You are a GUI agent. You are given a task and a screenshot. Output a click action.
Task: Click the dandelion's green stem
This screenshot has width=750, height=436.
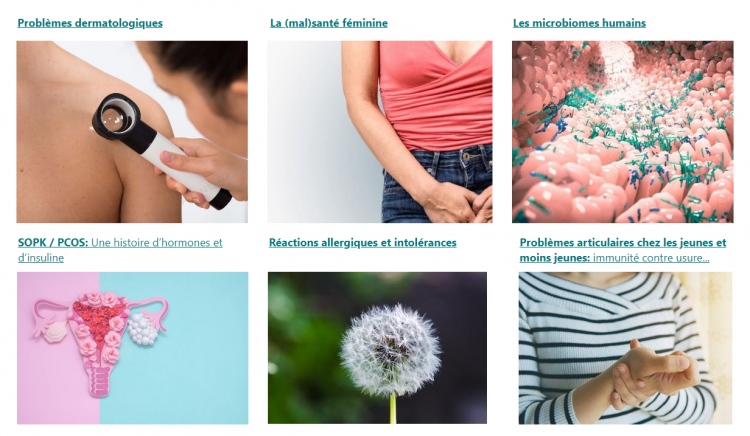coord(393,408)
